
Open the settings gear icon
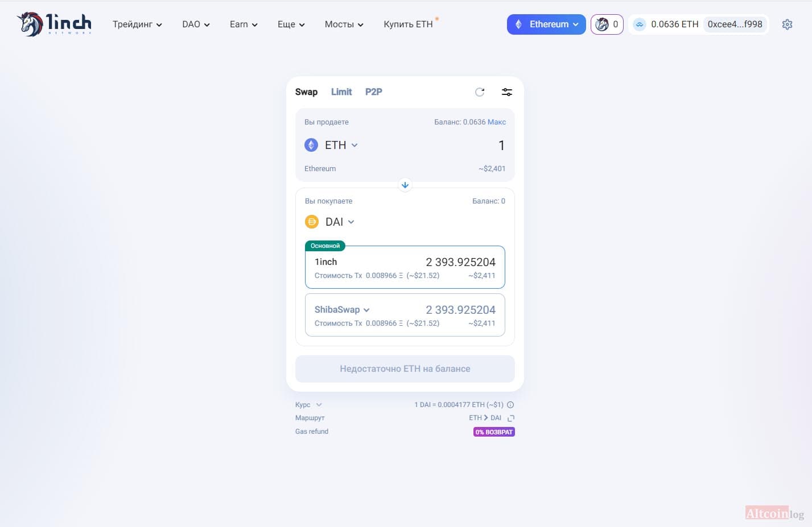(x=787, y=24)
